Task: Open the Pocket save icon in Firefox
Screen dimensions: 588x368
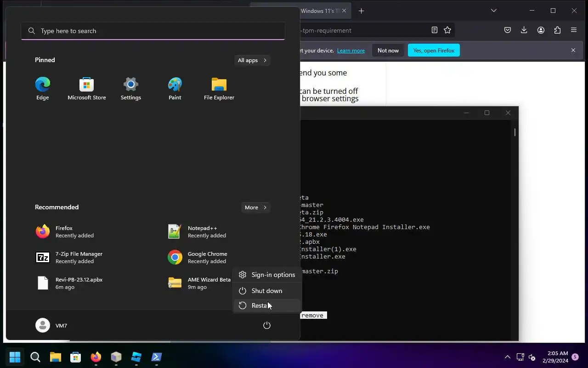Action: tap(508, 30)
